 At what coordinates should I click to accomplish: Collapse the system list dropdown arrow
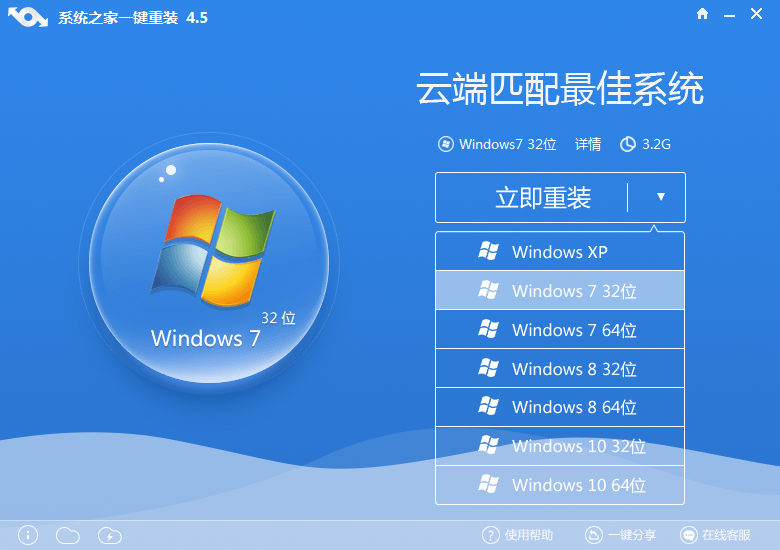coord(660,197)
